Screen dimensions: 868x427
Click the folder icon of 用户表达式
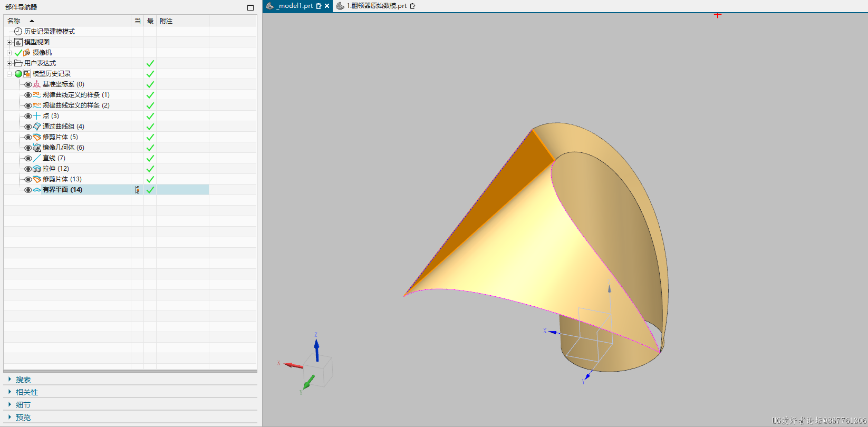18,63
